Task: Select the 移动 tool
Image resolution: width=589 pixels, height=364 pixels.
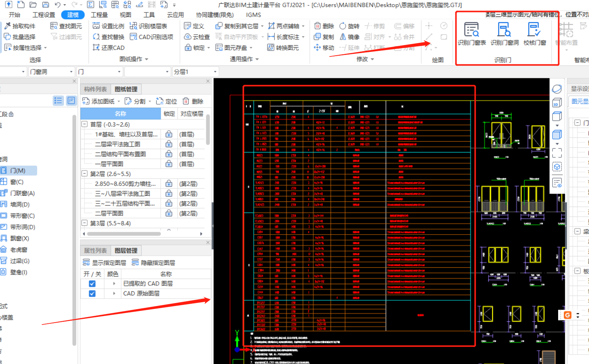Action: pyautogui.click(x=324, y=48)
